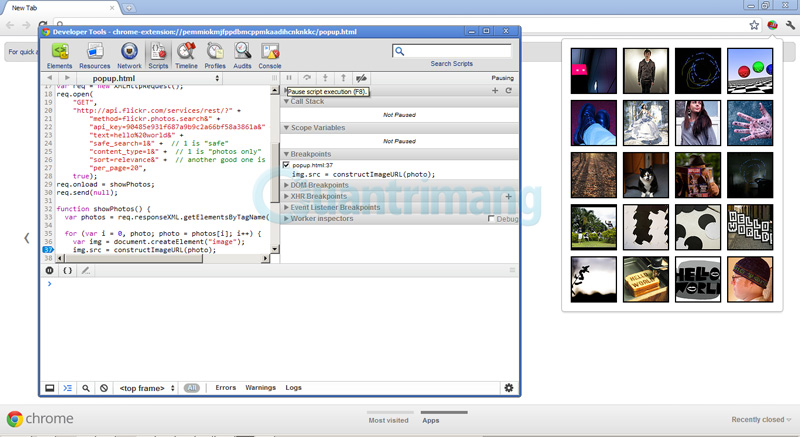
Task: Click the edit script pencil icon
Action: [x=86, y=271]
